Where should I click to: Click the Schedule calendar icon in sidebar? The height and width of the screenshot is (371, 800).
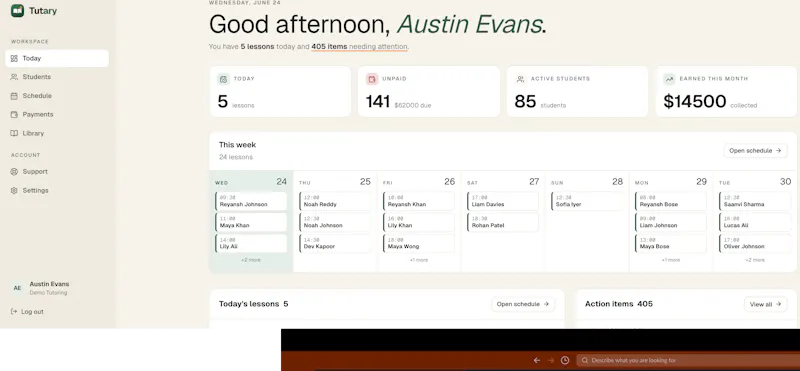[14, 96]
